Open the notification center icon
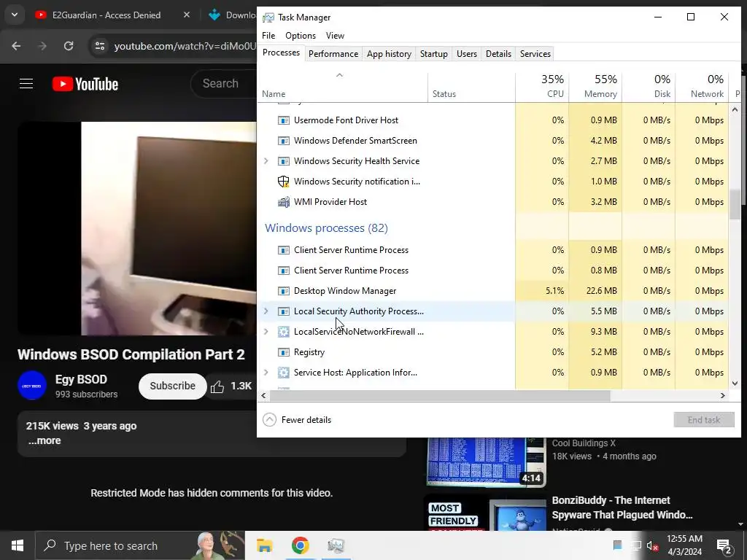This screenshot has height=560, width=747. pyautogui.click(x=724, y=547)
